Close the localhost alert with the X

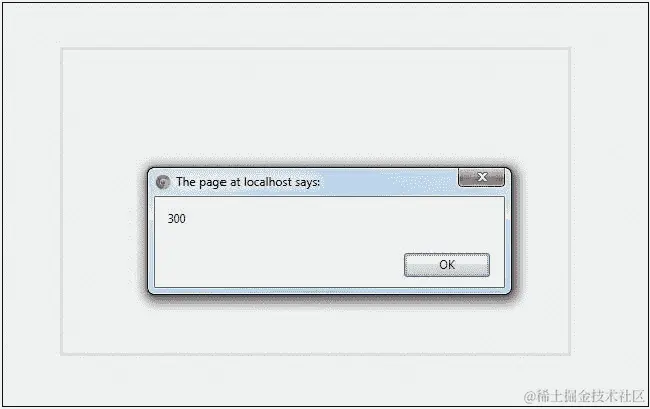pos(481,177)
